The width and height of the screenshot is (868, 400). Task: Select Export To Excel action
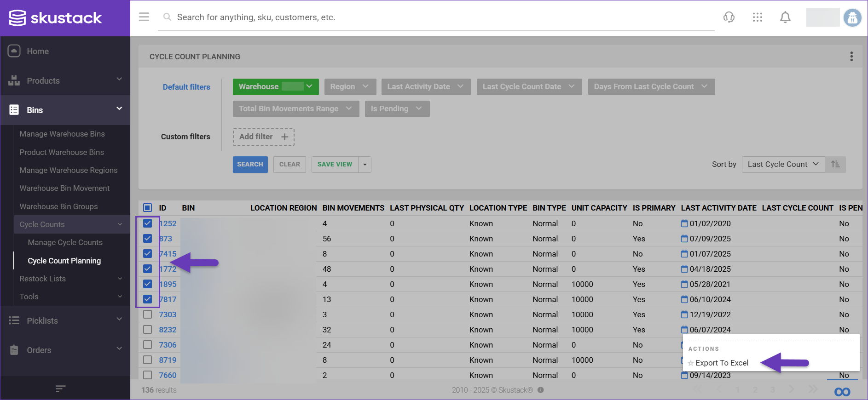pyautogui.click(x=722, y=363)
